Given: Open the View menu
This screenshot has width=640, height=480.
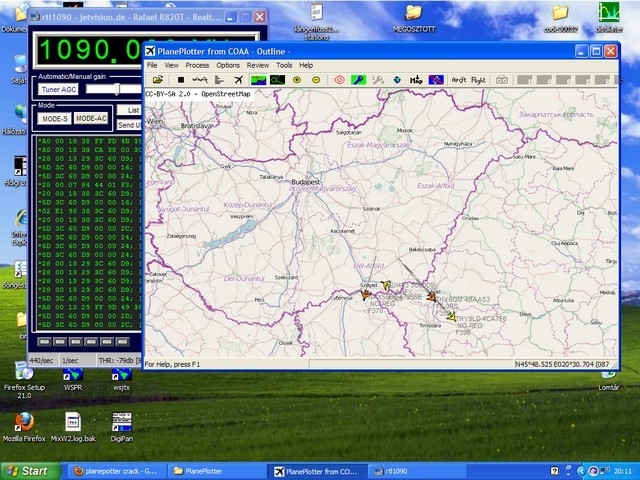Looking at the screenshot, I should (171, 65).
